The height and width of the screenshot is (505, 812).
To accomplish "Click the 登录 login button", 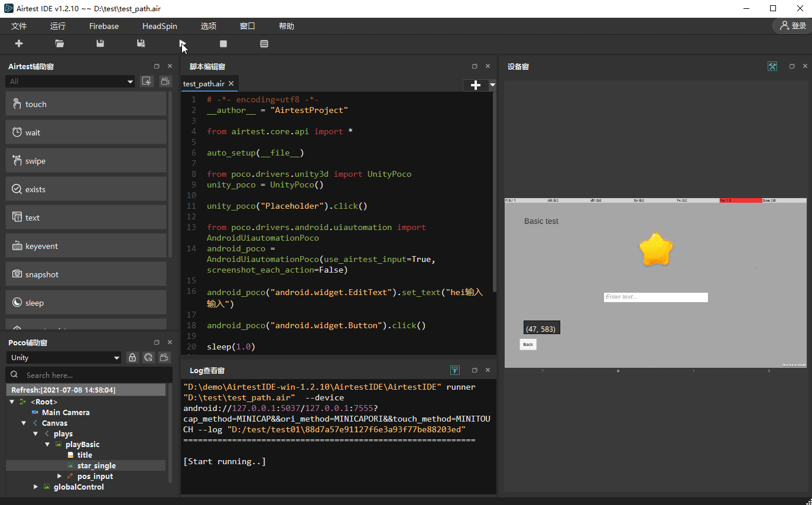I will [x=792, y=25].
